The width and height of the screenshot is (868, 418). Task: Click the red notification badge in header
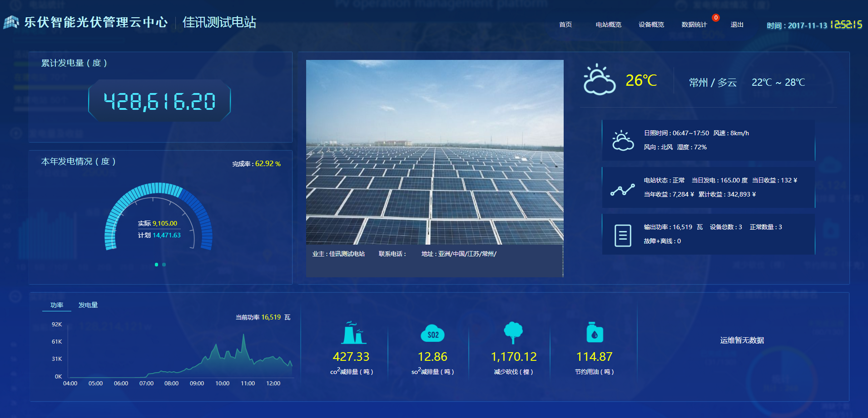coord(715,18)
